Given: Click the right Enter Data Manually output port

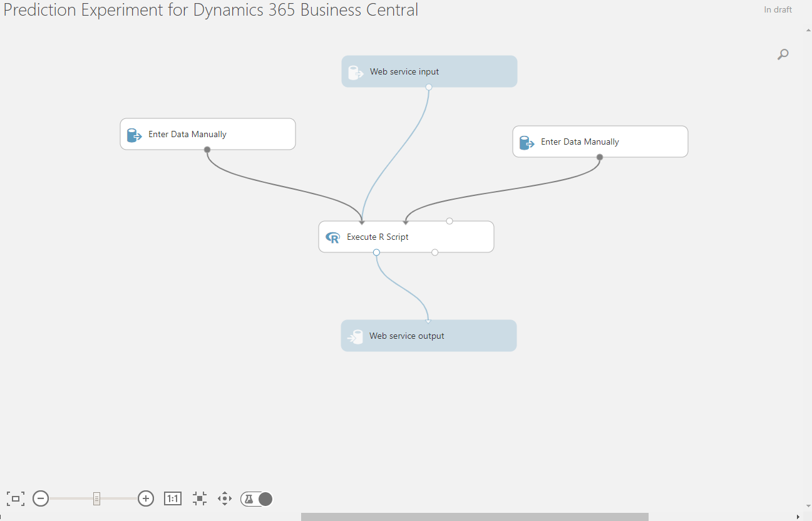Looking at the screenshot, I should (x=600, y=157).
